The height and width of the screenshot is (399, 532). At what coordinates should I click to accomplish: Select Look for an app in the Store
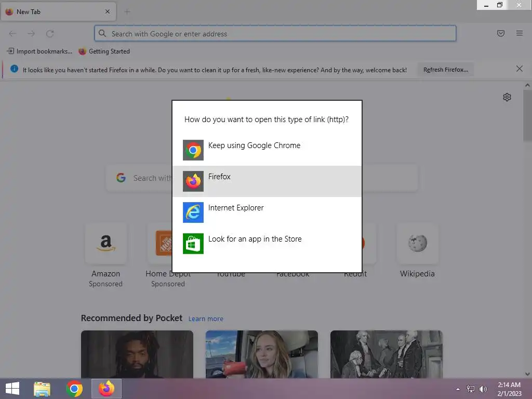tap(267, 244)
